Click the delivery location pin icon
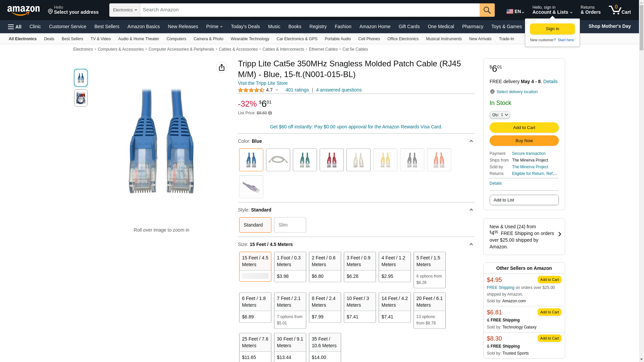This screenshot has width=644, height=362. (x=492, y=92)
